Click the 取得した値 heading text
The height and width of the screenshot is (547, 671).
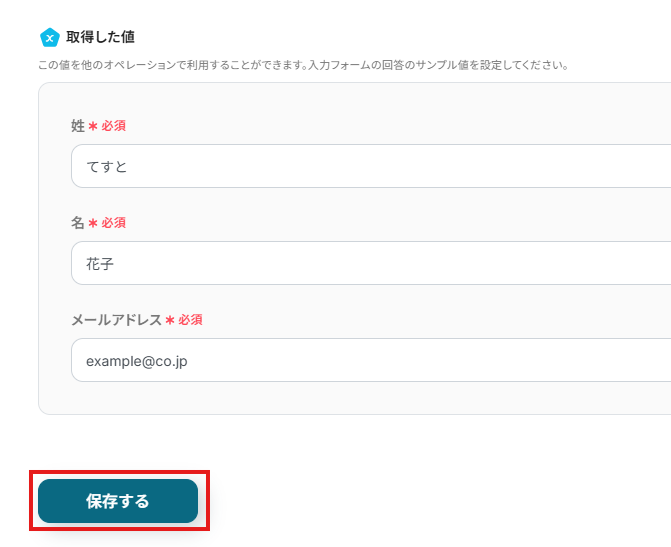coord(94,38)
